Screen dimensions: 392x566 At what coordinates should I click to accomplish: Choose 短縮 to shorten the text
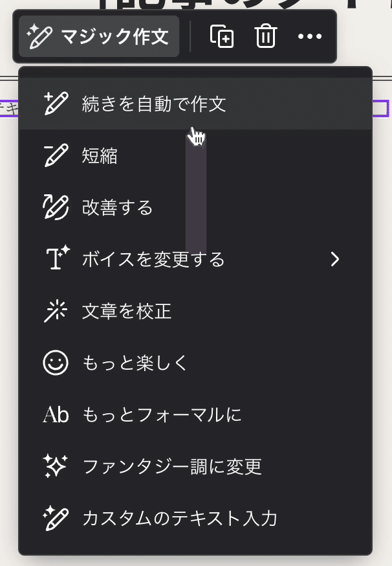(x=100, y=155)
